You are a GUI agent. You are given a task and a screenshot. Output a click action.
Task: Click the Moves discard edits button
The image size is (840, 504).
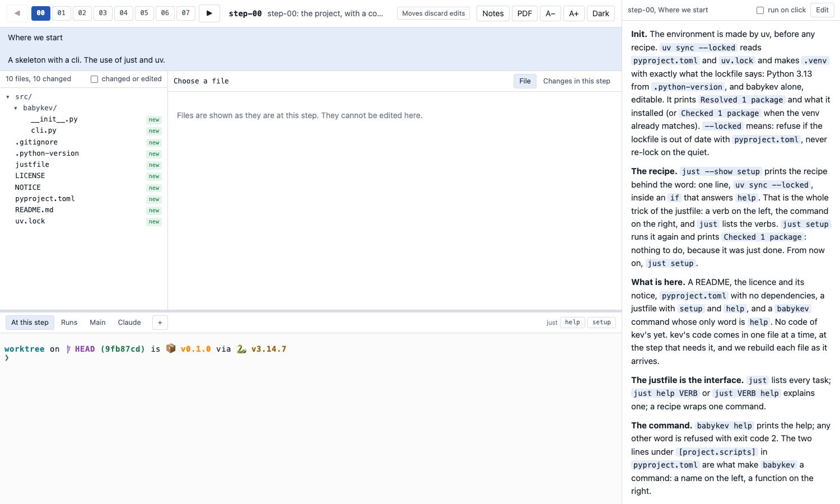[433, 13]
